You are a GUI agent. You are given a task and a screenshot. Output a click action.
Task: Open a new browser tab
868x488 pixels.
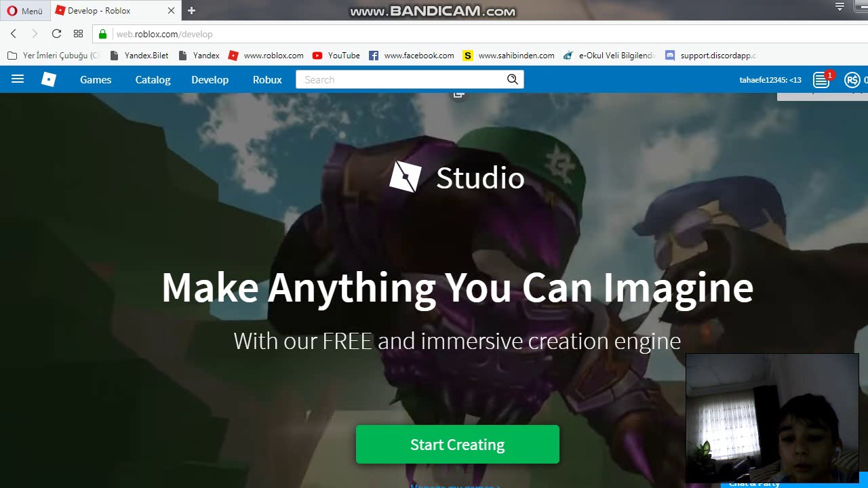[x=191, y=11]
